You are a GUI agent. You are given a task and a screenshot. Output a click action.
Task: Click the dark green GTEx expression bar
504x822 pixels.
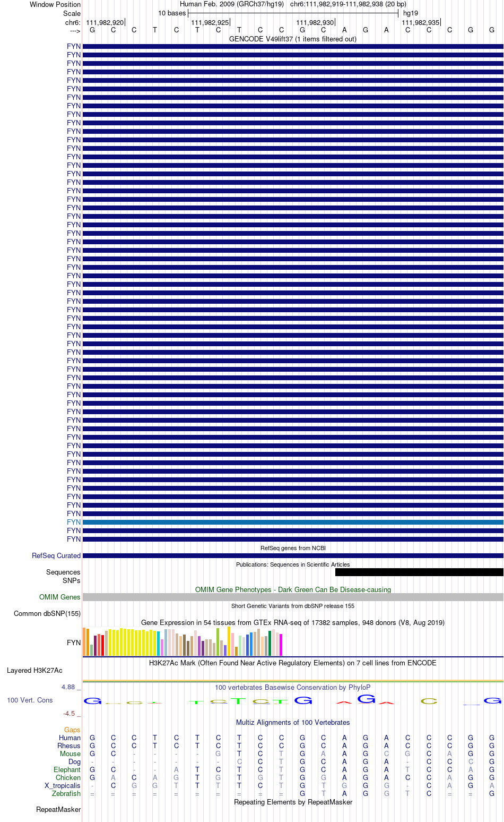(270, 643)
